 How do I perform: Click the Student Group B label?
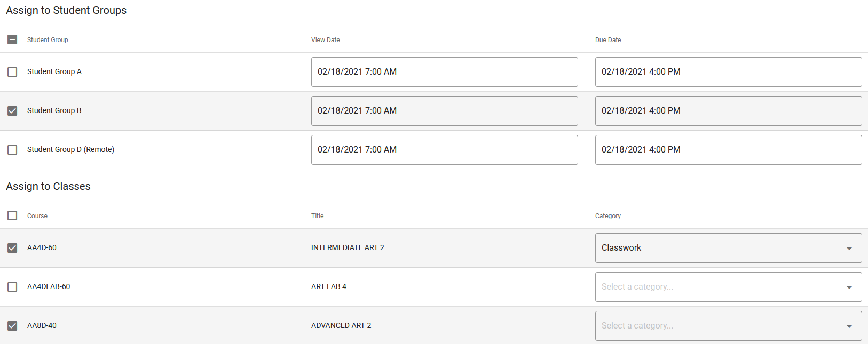click(54, 110)
